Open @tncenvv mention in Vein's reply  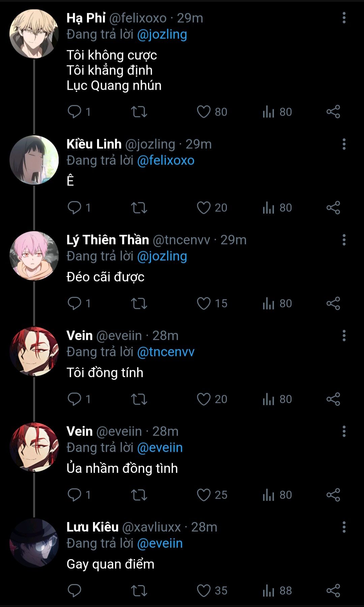165,352
